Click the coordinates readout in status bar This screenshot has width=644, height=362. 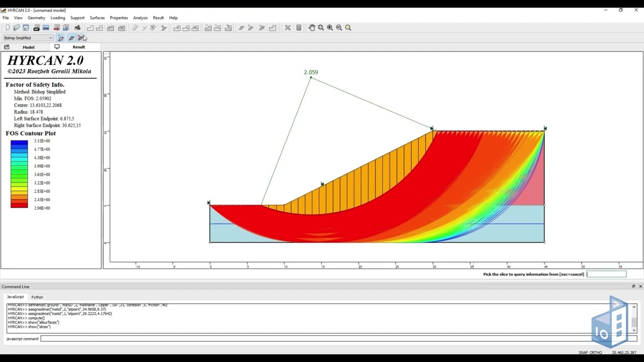(x=624, y=352)
